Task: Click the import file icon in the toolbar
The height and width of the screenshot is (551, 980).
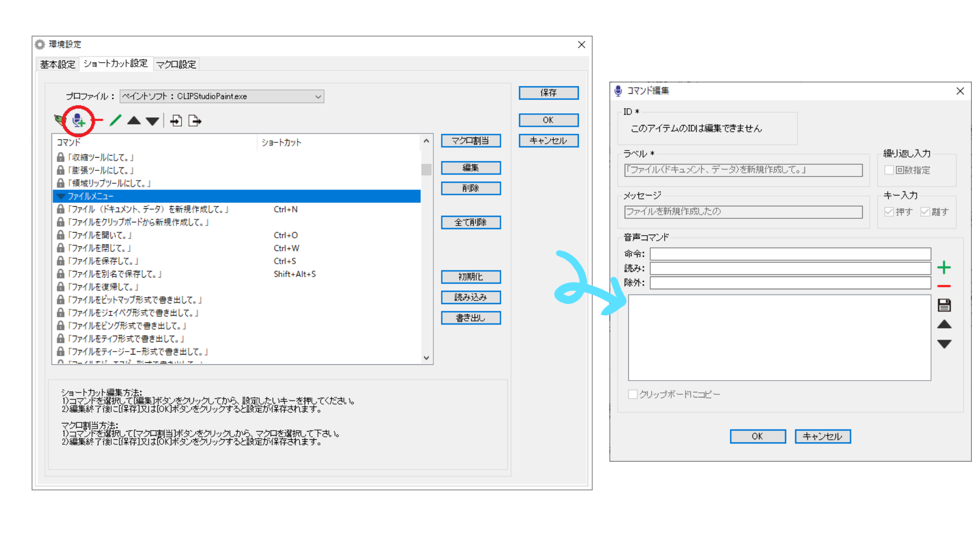Action: tap(176, 120)
